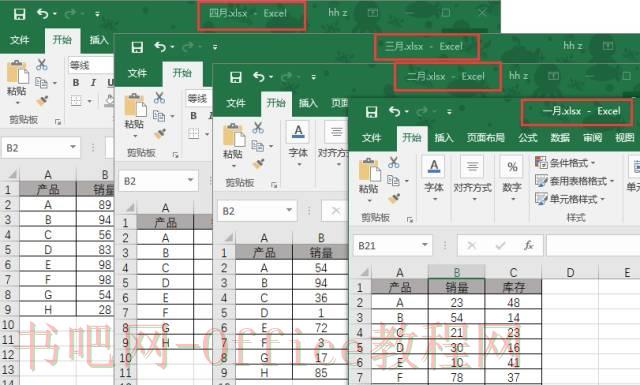Viewport: 640px width, 385px height.
Task: Format Painter in 一月.xlsx window
Action: coord(394,198)
